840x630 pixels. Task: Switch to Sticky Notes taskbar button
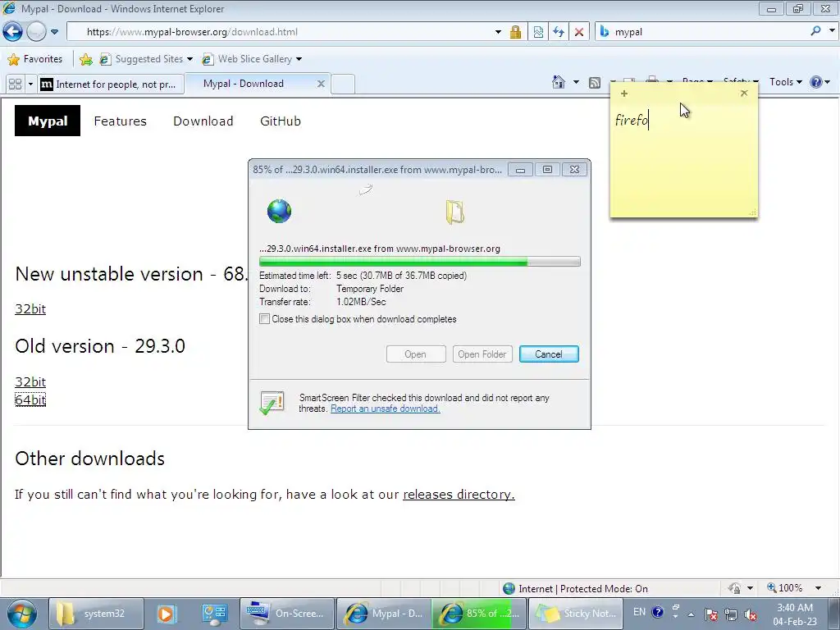576,614
